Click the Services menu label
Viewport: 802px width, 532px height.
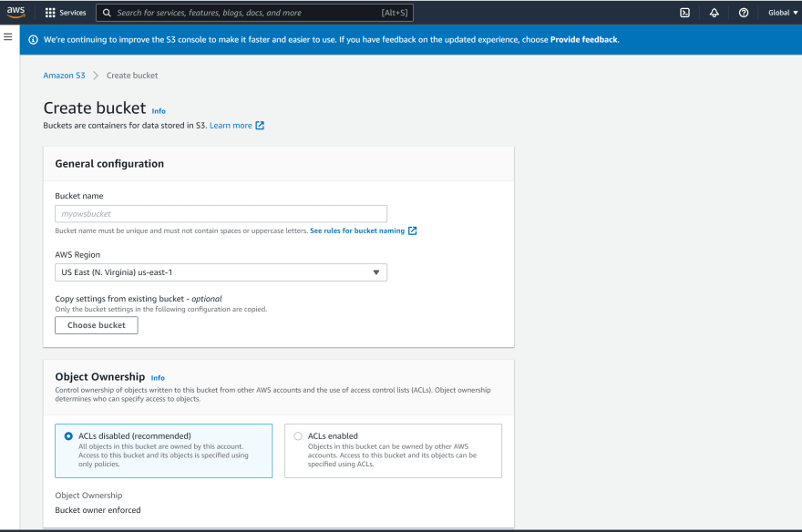tap(73, 13)
